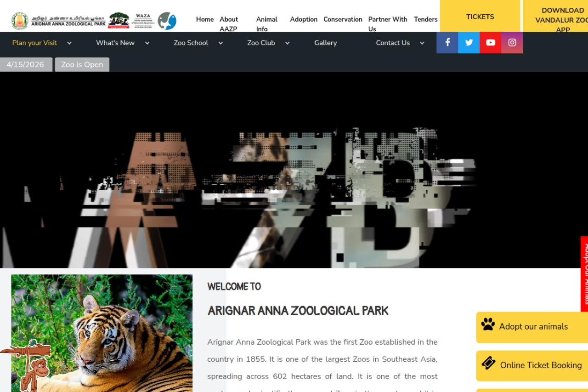Open the Tenders page
Image resolution: width=588 pixels, height=392 pixels.
tap(426, 19)
